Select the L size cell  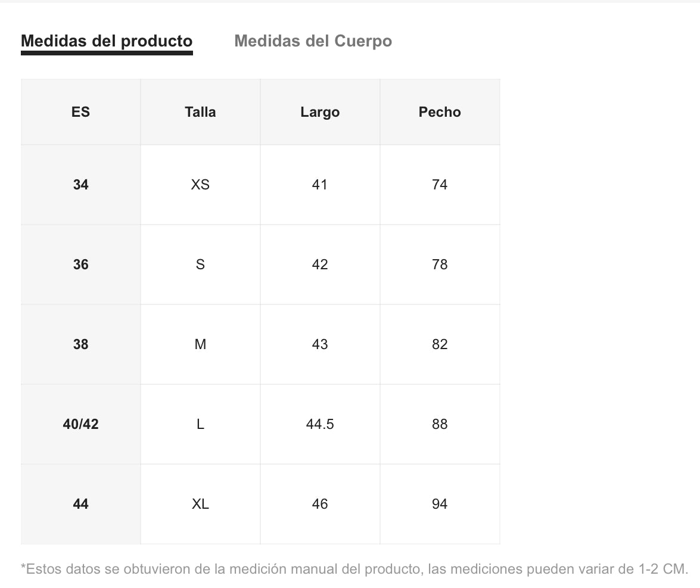200,424
